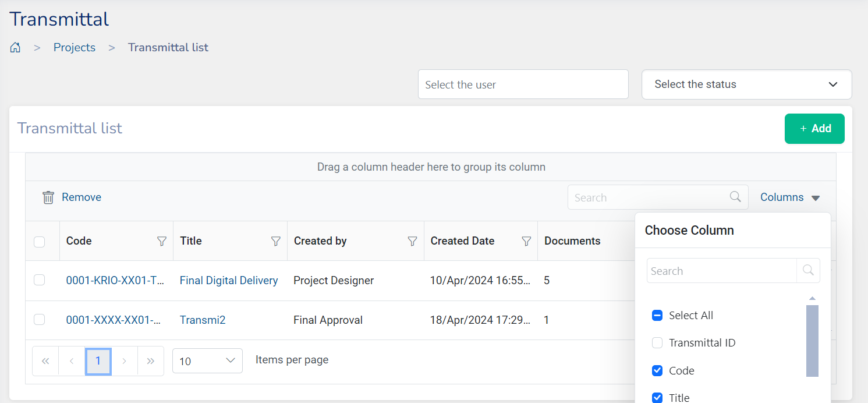The image size is (868, 403).
Task: Click the home icon in breadcrumb
Action: [x=16, y=48]
